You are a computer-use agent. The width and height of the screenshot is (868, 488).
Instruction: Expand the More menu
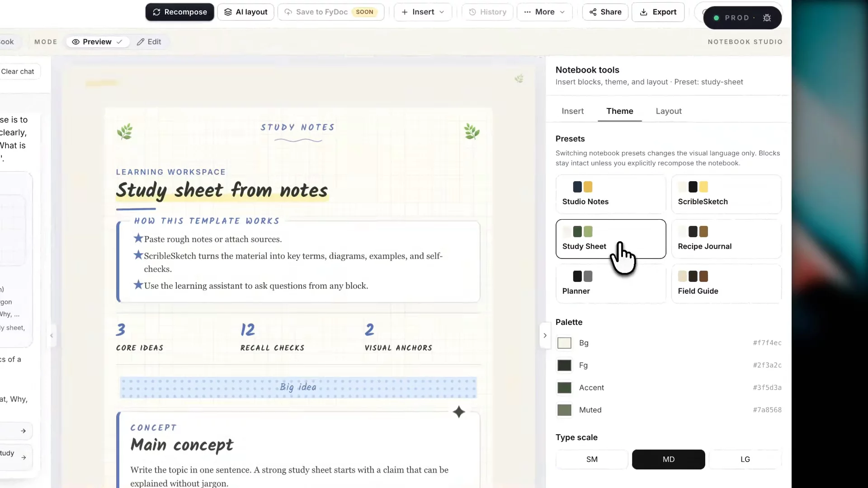click(x=544, y=12)
